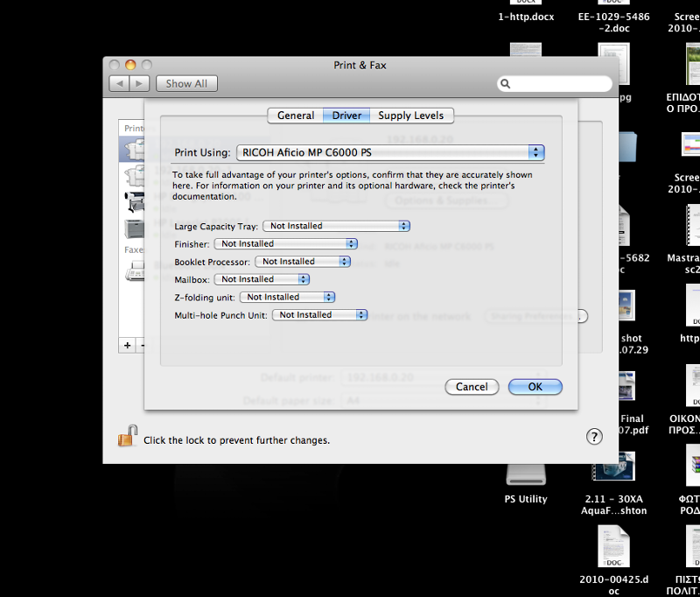700x597 pixels.
Task: Add a printer with the plus button
Action: coord(128,345)
